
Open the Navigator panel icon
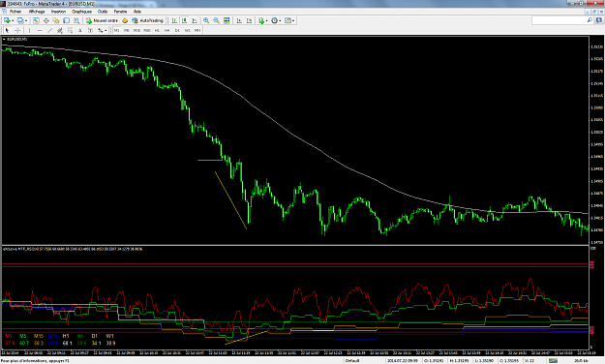tap(56, 20)
